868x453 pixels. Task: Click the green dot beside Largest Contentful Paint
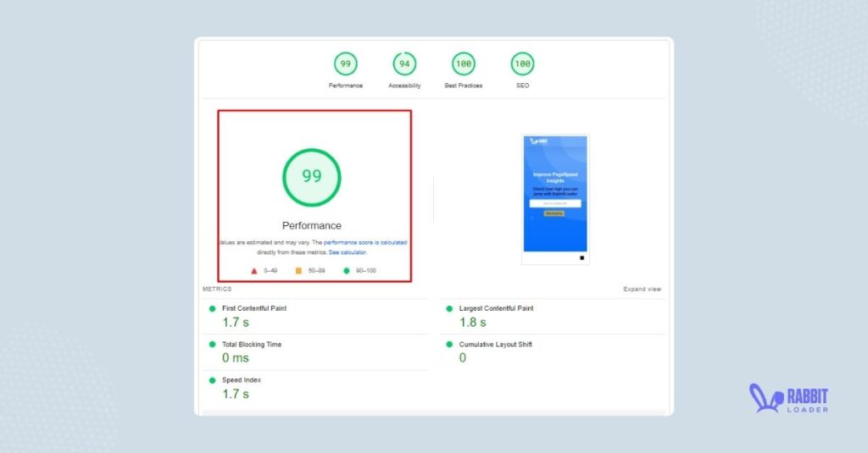coord(449,309)
